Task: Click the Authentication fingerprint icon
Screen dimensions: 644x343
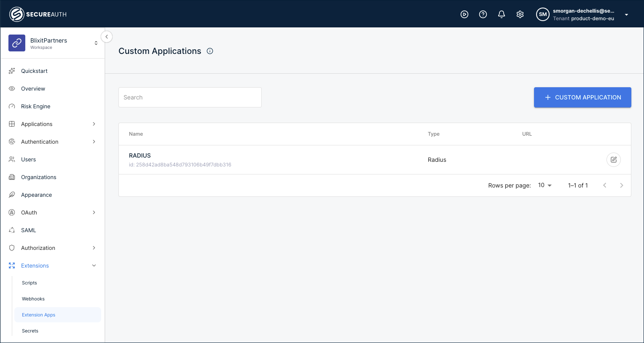Action: coord(12,142)
